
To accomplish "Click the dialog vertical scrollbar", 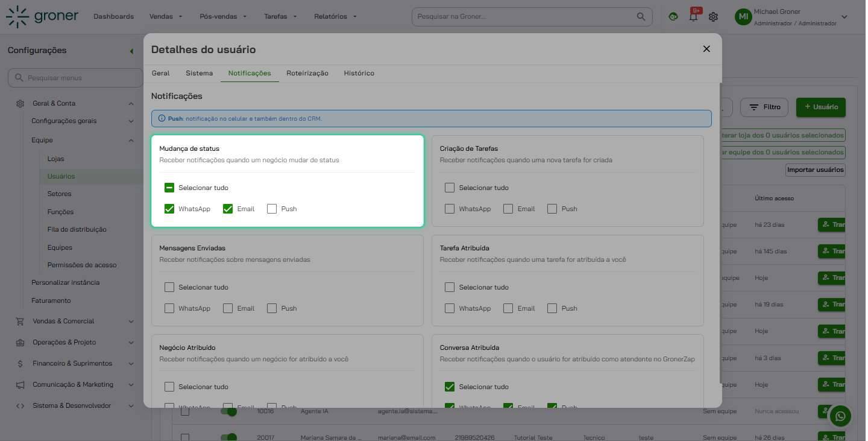I will point(721,232).
